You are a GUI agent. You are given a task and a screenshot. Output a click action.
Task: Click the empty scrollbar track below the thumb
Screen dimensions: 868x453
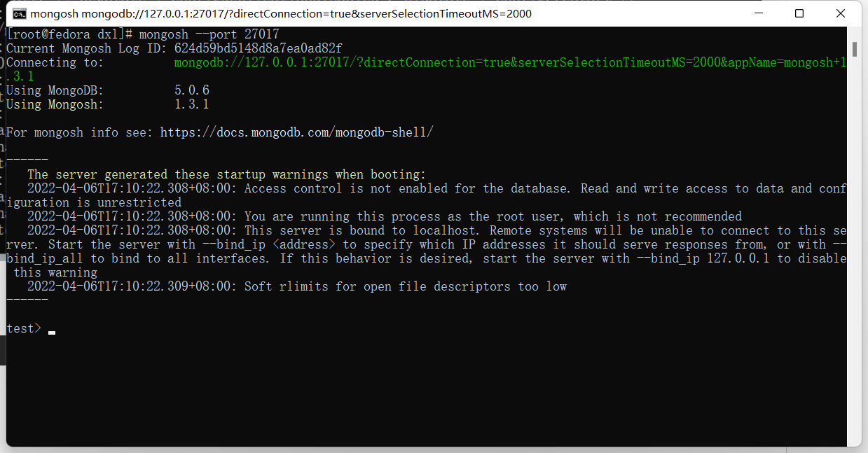click(855, 245)
